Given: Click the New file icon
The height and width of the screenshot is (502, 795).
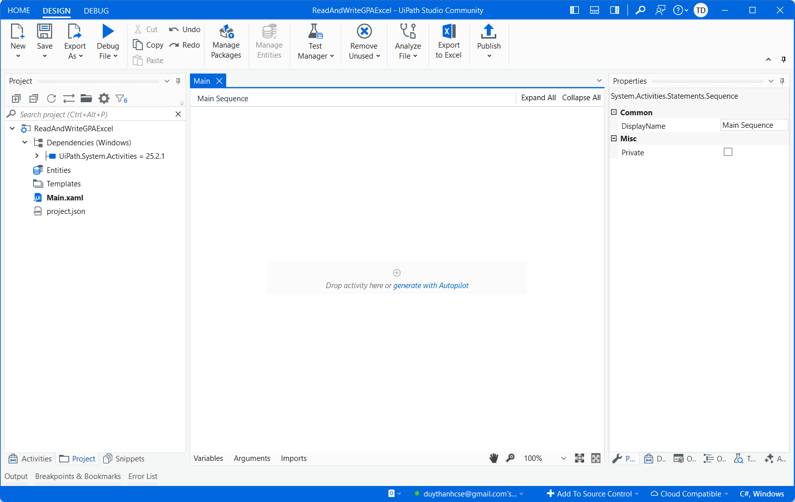Looking at the screenshot, I should pos(17,31).
